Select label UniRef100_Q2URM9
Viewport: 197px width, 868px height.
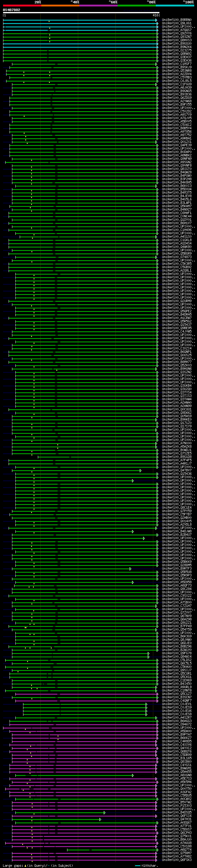177,301
